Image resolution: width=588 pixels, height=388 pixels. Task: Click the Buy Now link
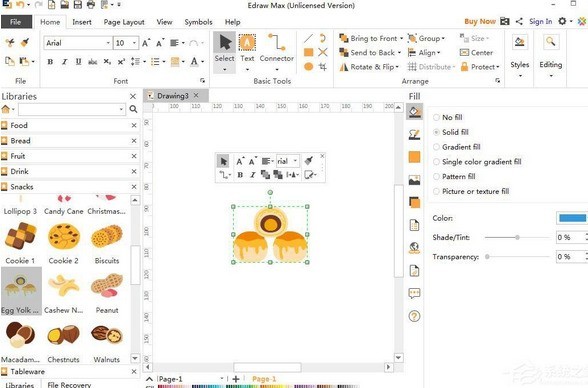(480, 21)
